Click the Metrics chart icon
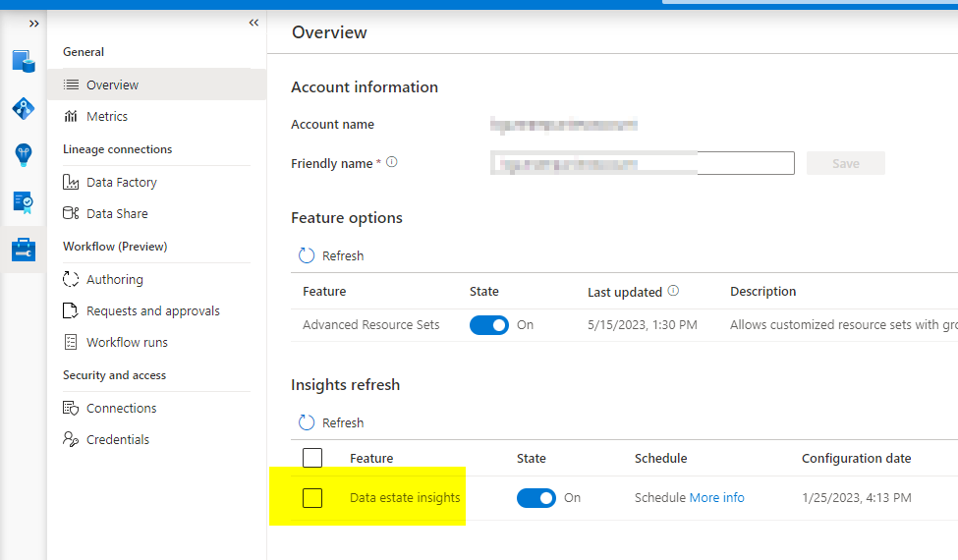 point(71,116)
